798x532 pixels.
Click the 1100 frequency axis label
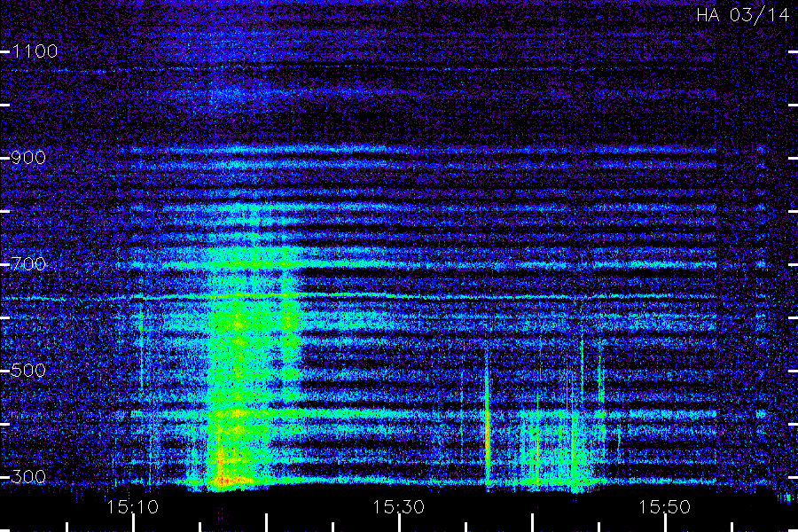click(35, 51)
